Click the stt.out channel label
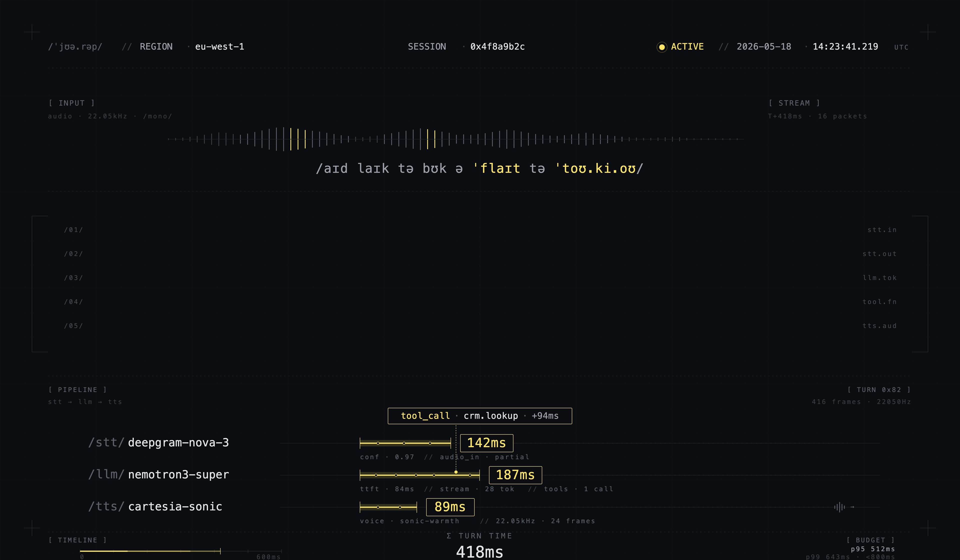The image size is (960, 560). [879, 254]
